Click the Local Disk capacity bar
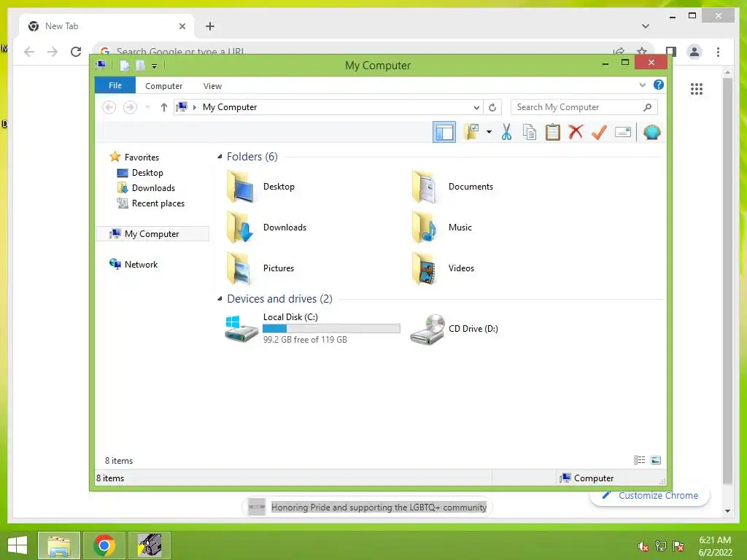747x560 pixels. (331, 329)
